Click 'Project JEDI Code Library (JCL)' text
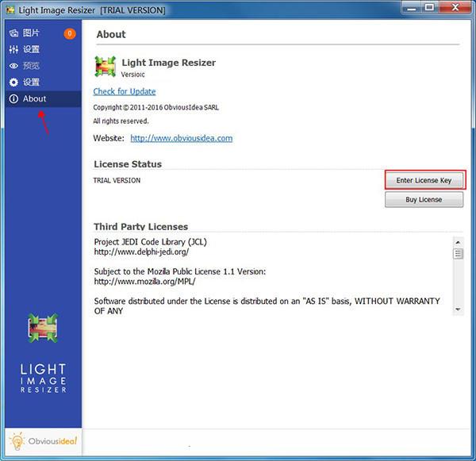The height and width of the screenshot is (461, 476). click(x=150, y=242)
